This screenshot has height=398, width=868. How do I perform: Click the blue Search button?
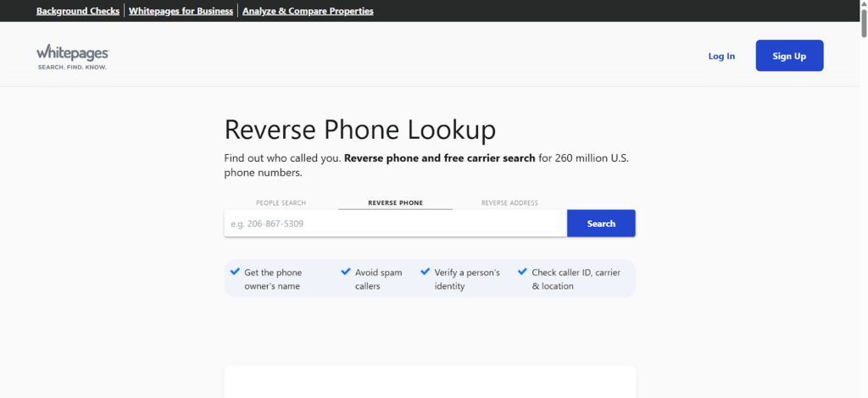click(x=601, y=224)
